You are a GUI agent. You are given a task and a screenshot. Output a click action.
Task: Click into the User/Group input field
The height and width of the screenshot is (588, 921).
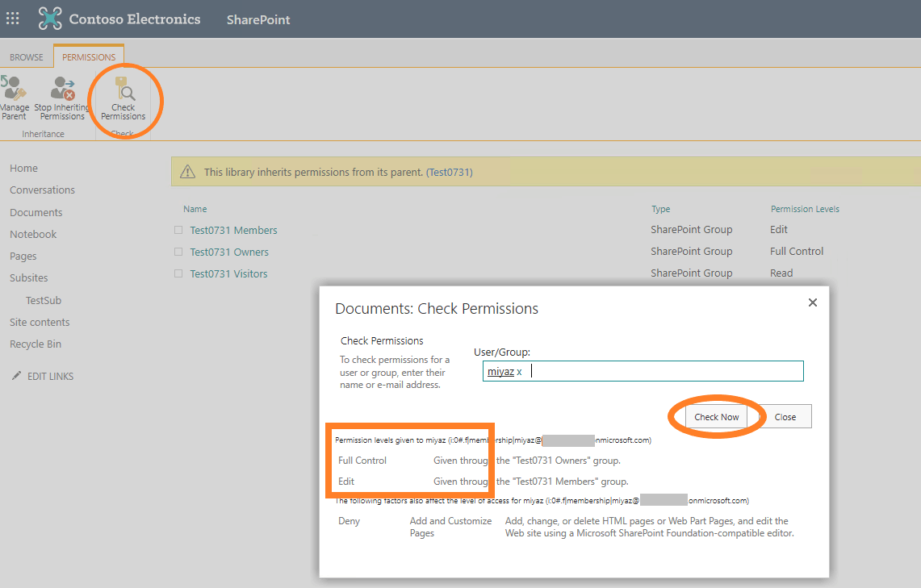(x=643, y=371)
